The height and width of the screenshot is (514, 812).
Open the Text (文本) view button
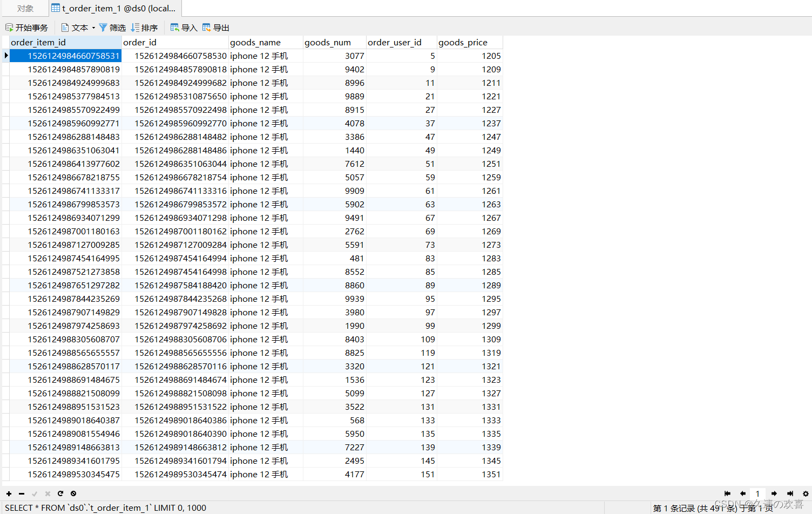click(75, 28)
